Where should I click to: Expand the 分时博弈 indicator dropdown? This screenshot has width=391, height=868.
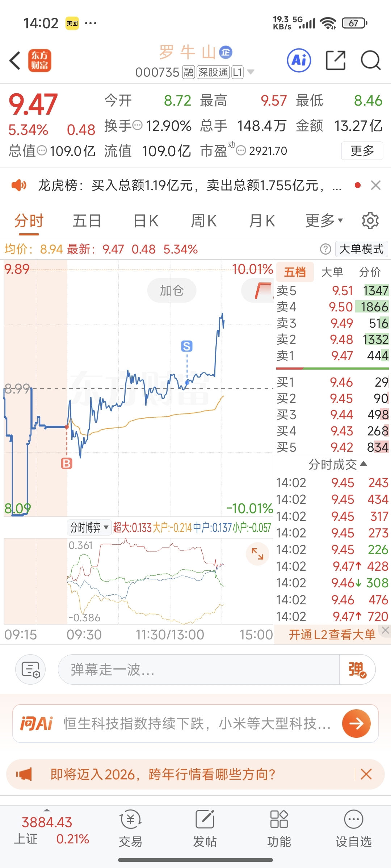89,527
